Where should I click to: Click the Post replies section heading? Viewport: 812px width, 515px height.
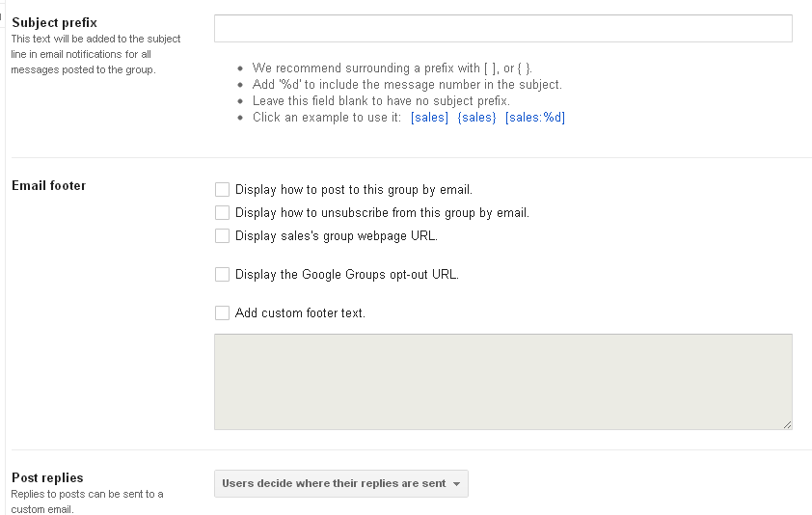click(x=47, y=477)
